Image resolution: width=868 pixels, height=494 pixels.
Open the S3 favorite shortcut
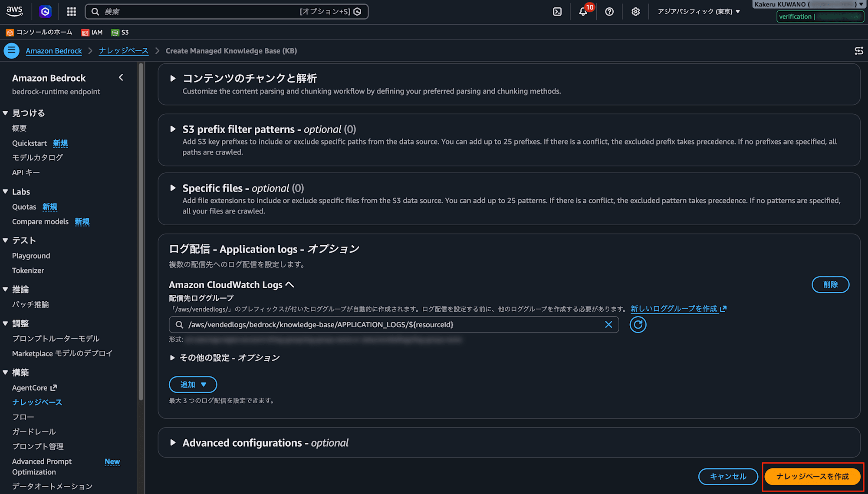click(120, 33)
